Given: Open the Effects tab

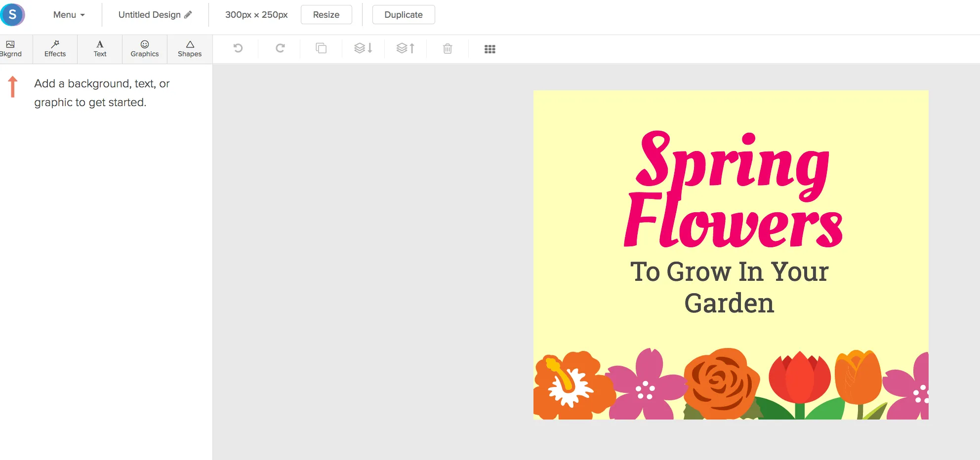Looking at the screenshot, I should tap(55, 49).
